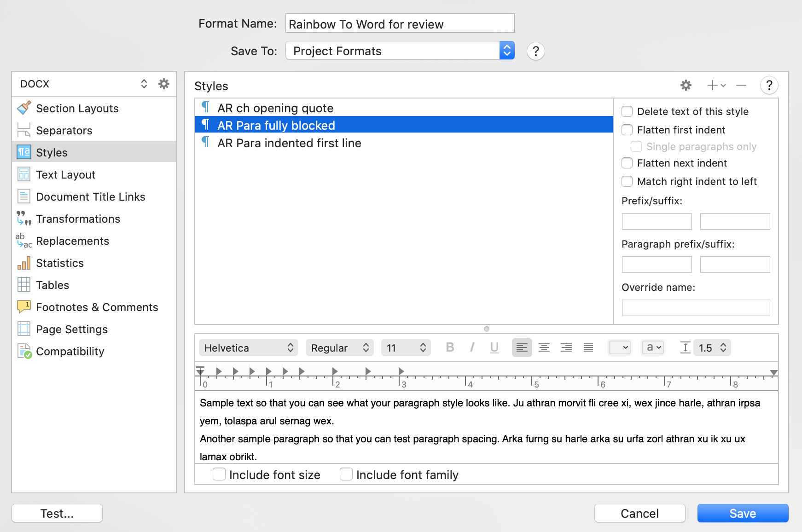
Task: Select center alignment icon
Action: pyautogui.click(x=544, y=347)
